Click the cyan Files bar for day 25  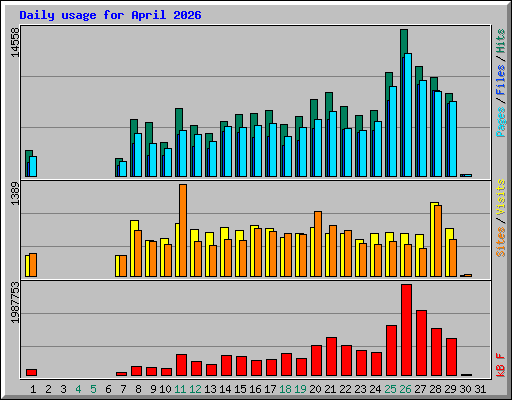pos(393,132)
